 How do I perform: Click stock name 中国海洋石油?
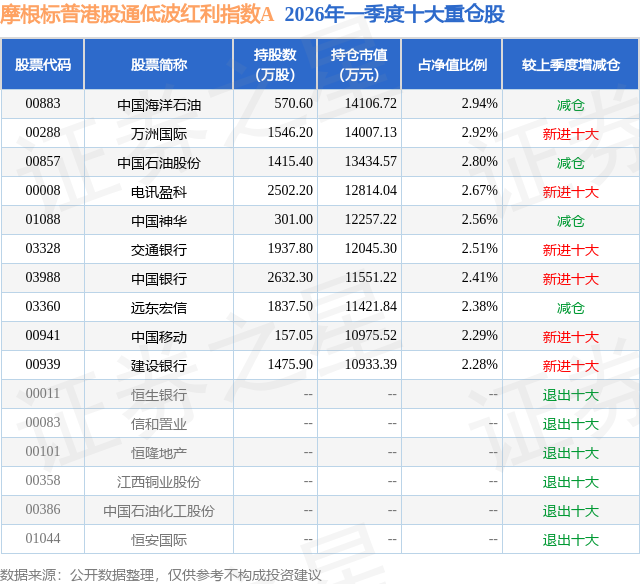(159, 105)
